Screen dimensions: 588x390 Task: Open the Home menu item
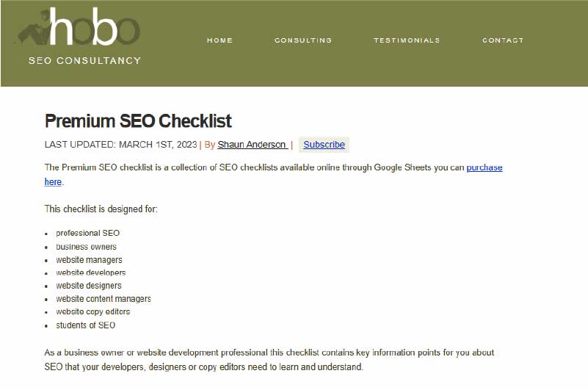tap(219, 40)
